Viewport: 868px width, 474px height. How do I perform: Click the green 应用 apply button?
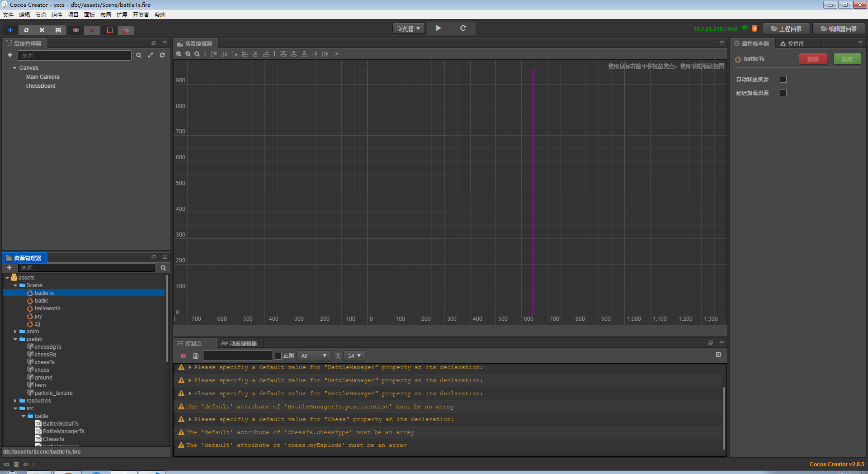pos(847,59)
